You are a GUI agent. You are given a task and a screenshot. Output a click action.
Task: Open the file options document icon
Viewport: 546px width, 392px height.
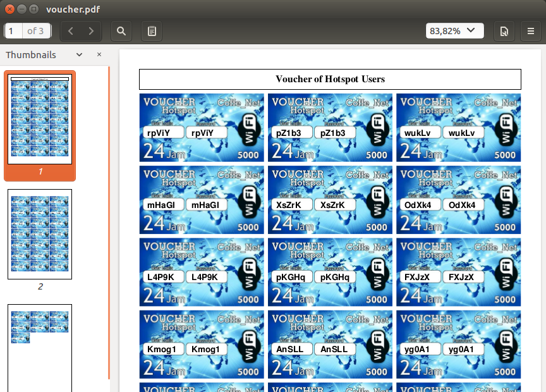click(x=504, y=31)
